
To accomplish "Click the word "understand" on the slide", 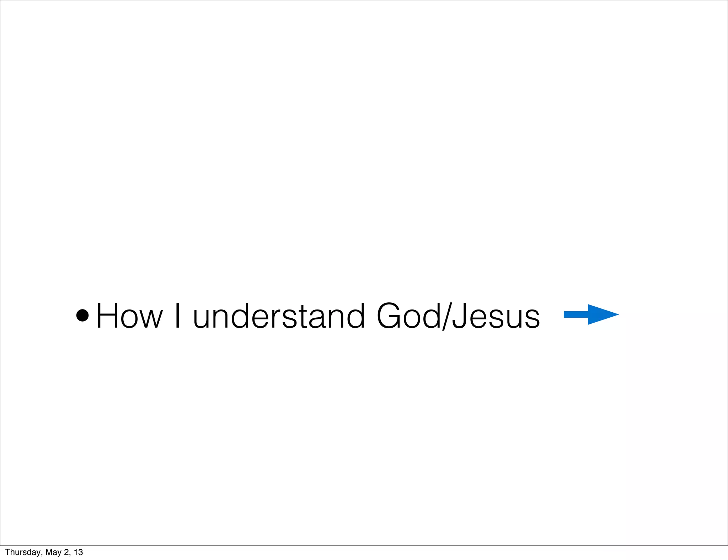I will pos(279,316).
